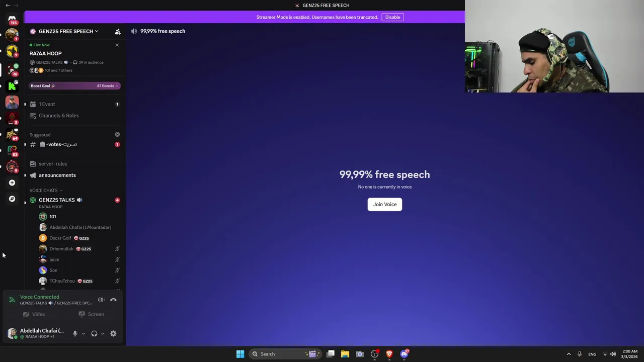644x362 pixels.
Task: Toggle the Video camera button
Action: [34, 314]
